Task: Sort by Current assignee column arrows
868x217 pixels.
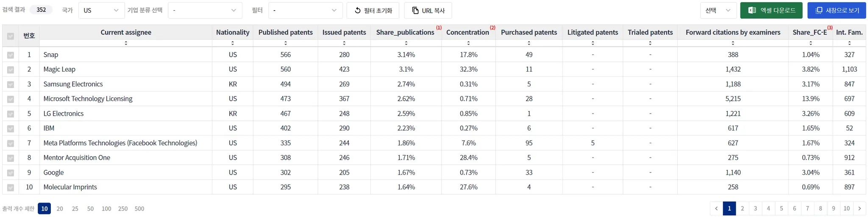Action: click(x=126, y=43)
